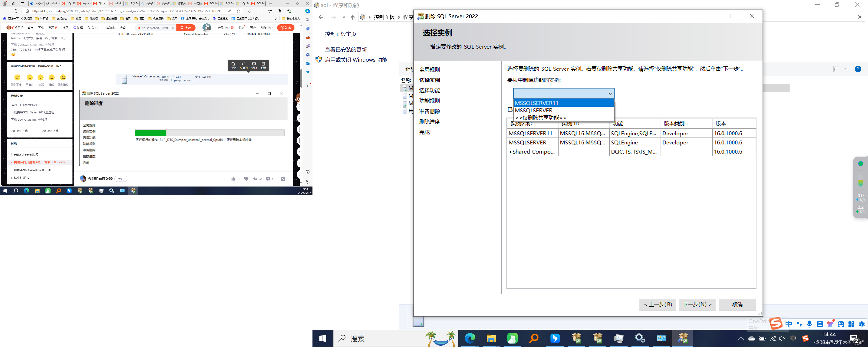Select the <<仅删除共享功能>> list option
This screenshot has height=347, width=868.
[541, 118]
